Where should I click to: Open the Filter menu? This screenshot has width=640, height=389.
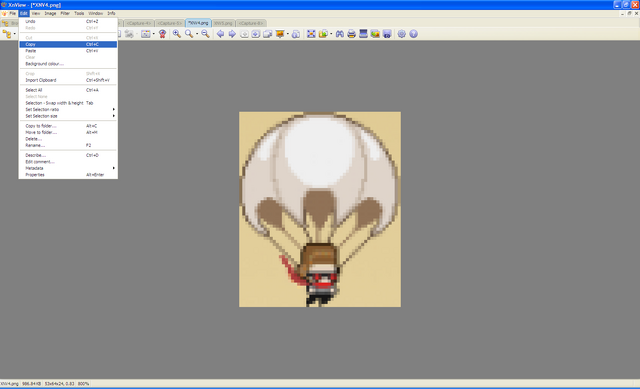pos(65,13)
